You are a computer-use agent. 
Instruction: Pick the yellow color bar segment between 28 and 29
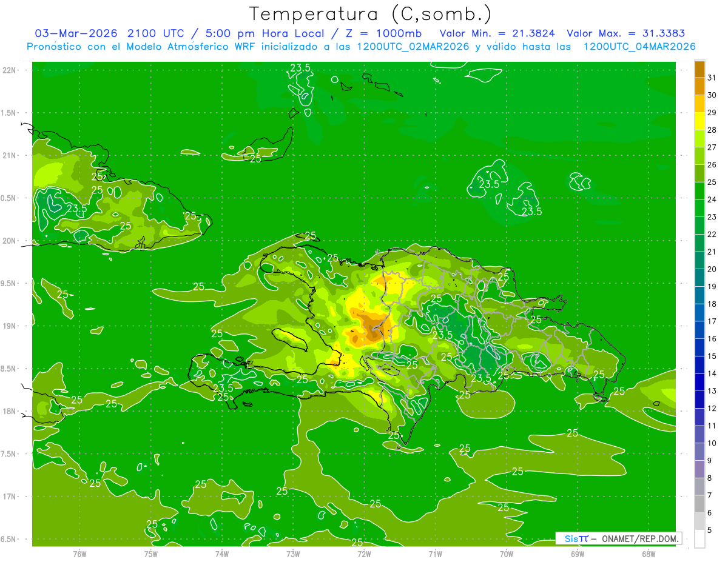click(x=699, y=121)
